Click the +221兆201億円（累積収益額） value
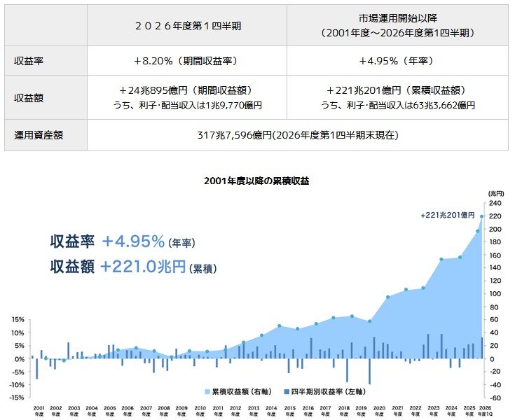 pos(397,90)
